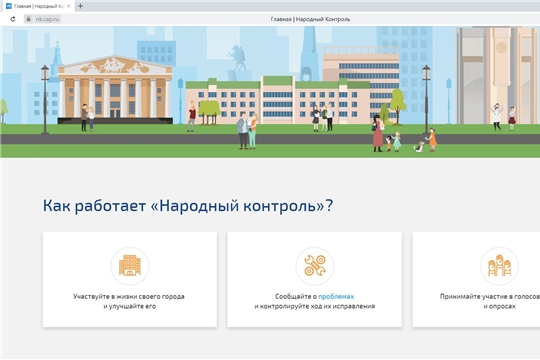The height and width of the screenshot is (360, 540).
Task: Click the wrench and gears icon
Action: click(x=315, y=266)
